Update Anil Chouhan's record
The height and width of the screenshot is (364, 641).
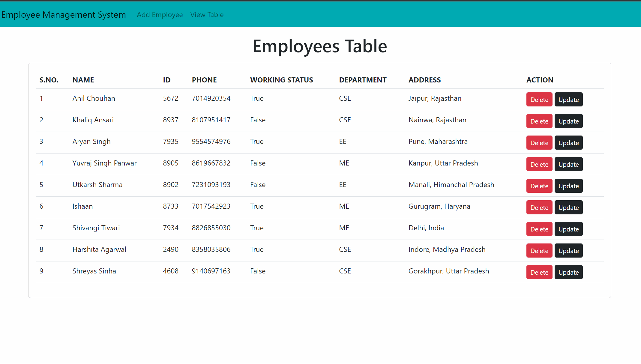tap(568, 100)
